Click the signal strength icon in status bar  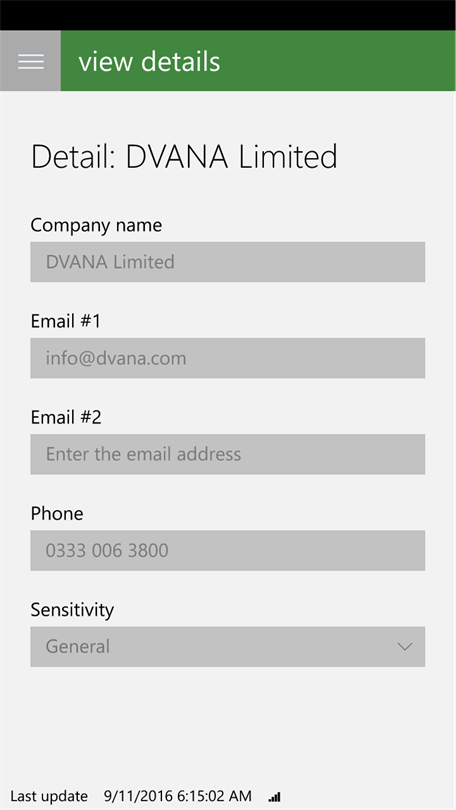tap(275, 797)
